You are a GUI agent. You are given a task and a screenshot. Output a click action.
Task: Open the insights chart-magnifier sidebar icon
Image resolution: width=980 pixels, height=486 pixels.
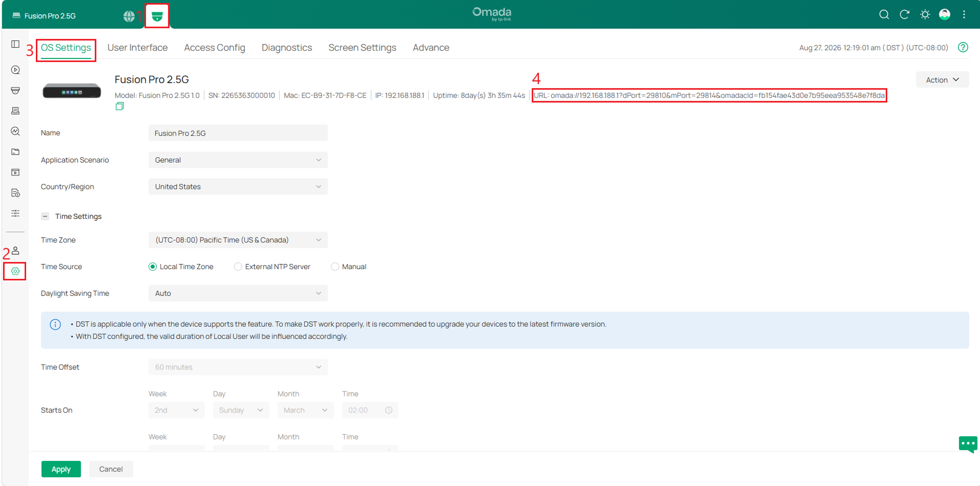pos(16,131)
